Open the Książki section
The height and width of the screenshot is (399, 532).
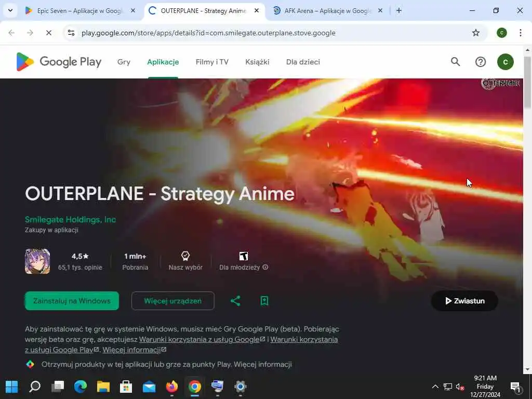pyautogui.click(x=257, y=62)
